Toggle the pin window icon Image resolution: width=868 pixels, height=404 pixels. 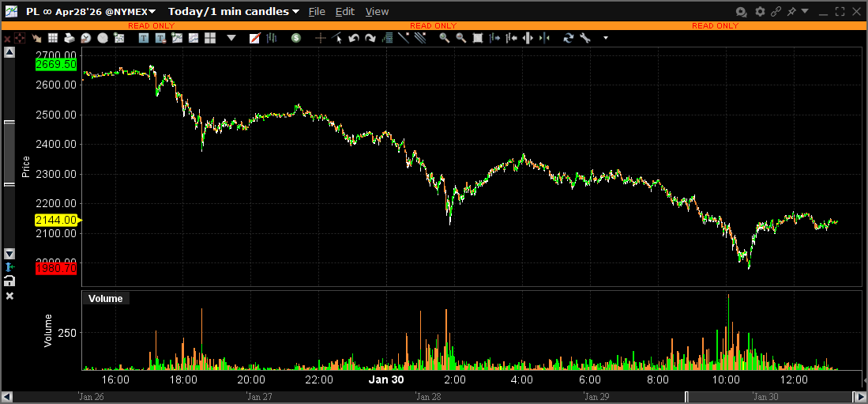click(x=792, y=12)
